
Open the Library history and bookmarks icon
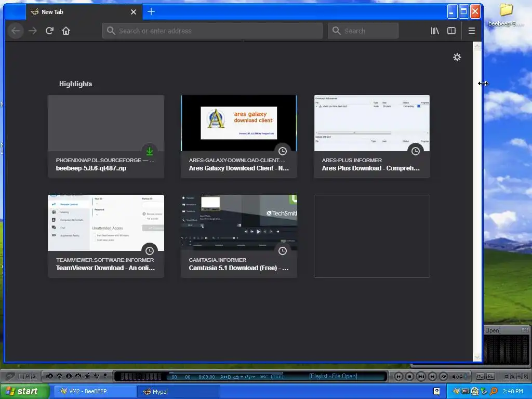coord(435,31)
